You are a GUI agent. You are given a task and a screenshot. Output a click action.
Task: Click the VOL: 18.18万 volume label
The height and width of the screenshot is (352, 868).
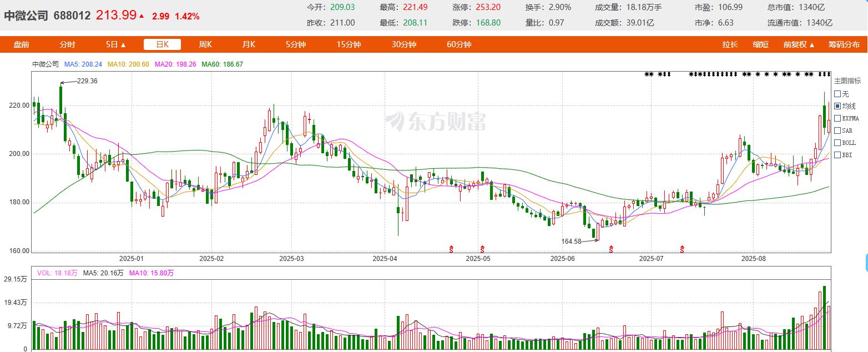58,273
